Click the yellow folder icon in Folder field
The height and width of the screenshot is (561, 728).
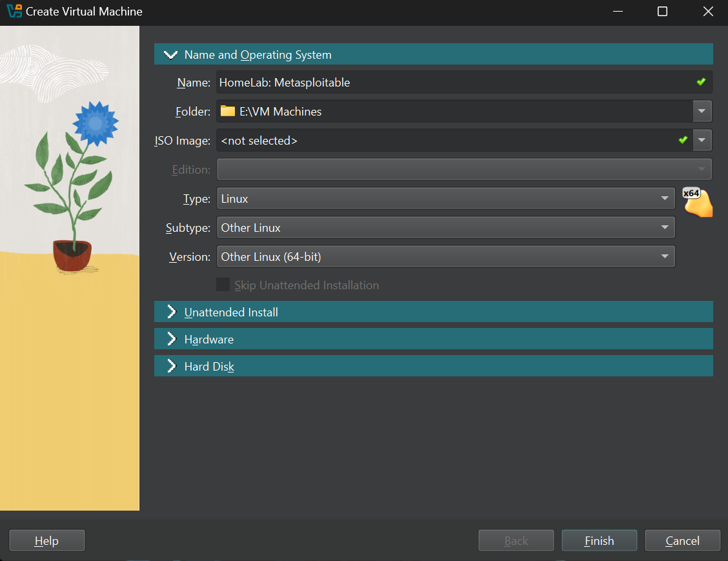click(227, 111)
